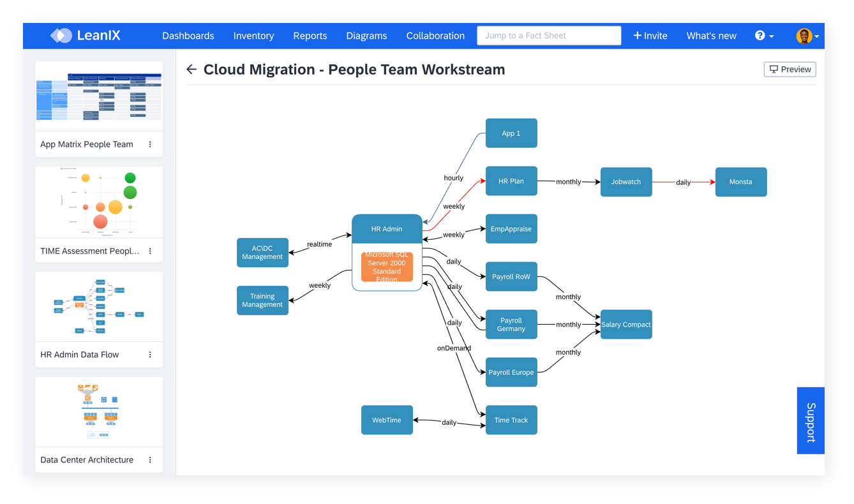
Task: Open the TIME Assessment bubble chart thumbnail
Action: (99, 203)
